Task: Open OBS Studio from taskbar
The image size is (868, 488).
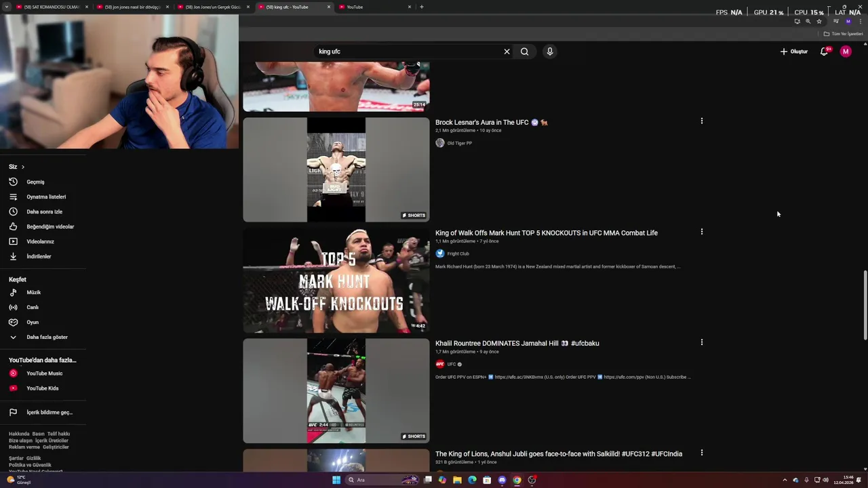Action: (532, 480)
